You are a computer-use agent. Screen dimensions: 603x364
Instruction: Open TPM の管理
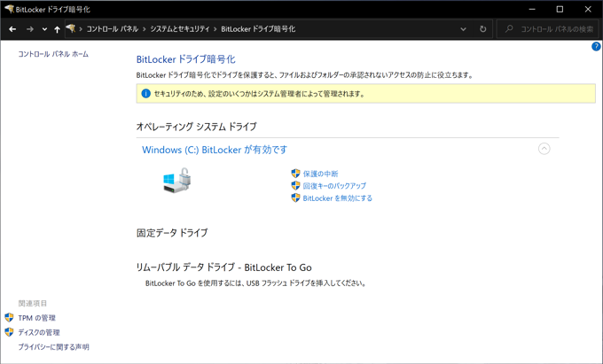pyautogui.click(x=37, y=318)
